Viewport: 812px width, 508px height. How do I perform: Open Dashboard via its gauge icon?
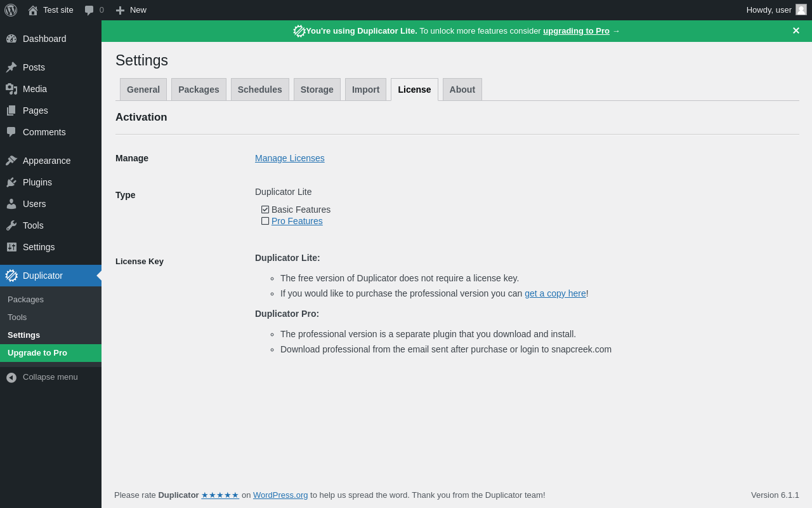[x=11, y=39]
